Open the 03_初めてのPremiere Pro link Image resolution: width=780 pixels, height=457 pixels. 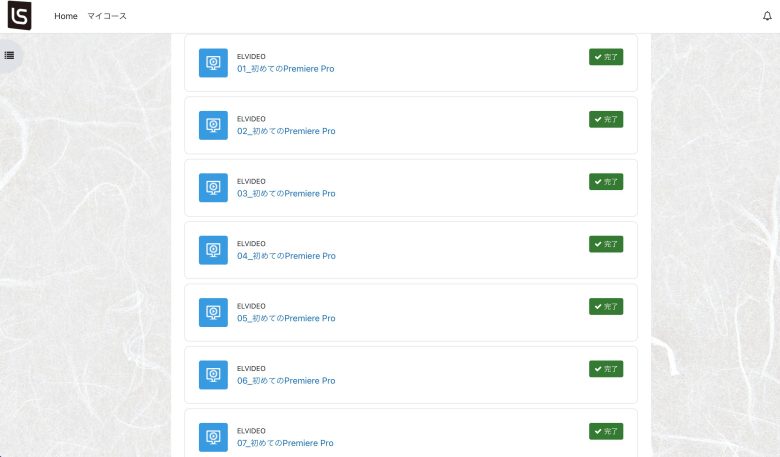[x=286, y=194]
